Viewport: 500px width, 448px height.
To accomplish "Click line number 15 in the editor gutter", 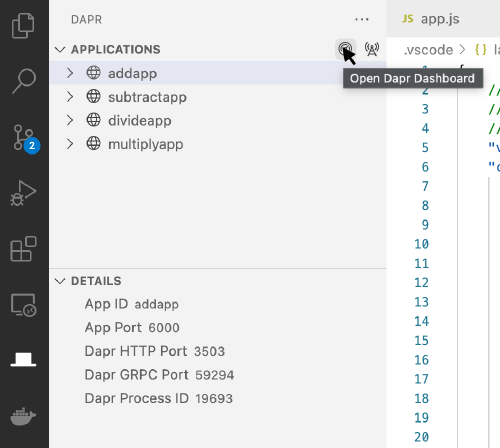I will (421, 341).
